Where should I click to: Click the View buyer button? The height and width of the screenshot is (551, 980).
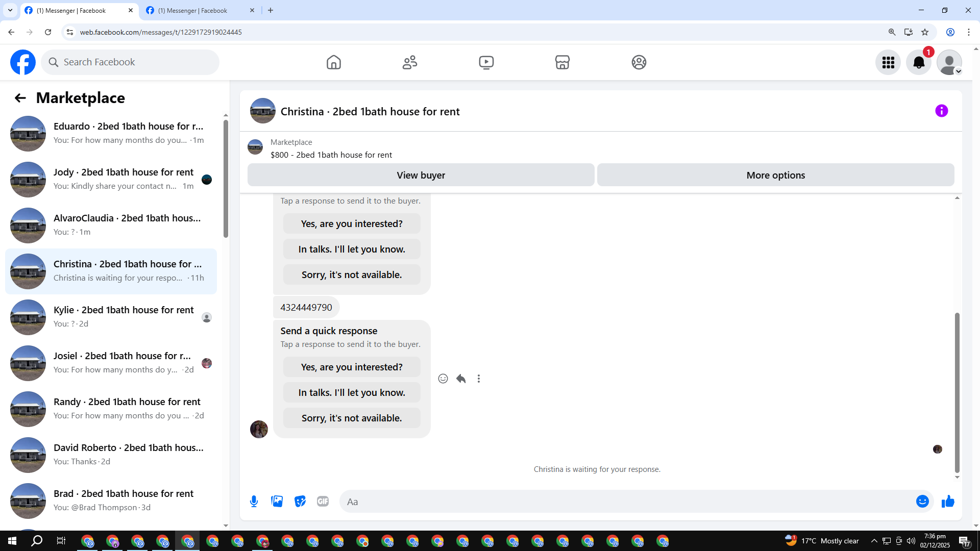coord(421,175)
